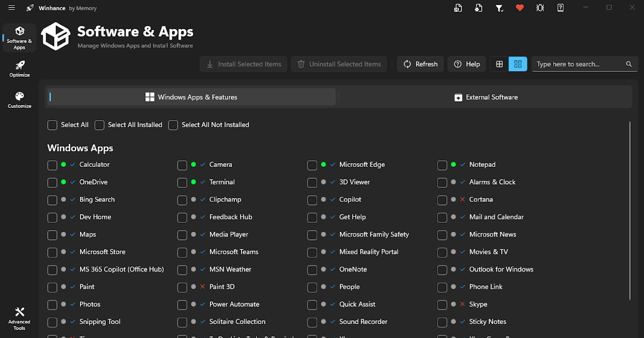Tick the Cortana checkbox

(442, 200)
